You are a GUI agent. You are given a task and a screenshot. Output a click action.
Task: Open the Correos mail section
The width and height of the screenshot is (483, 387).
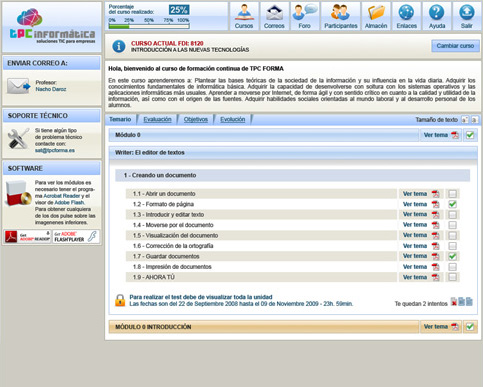point(274,16)
